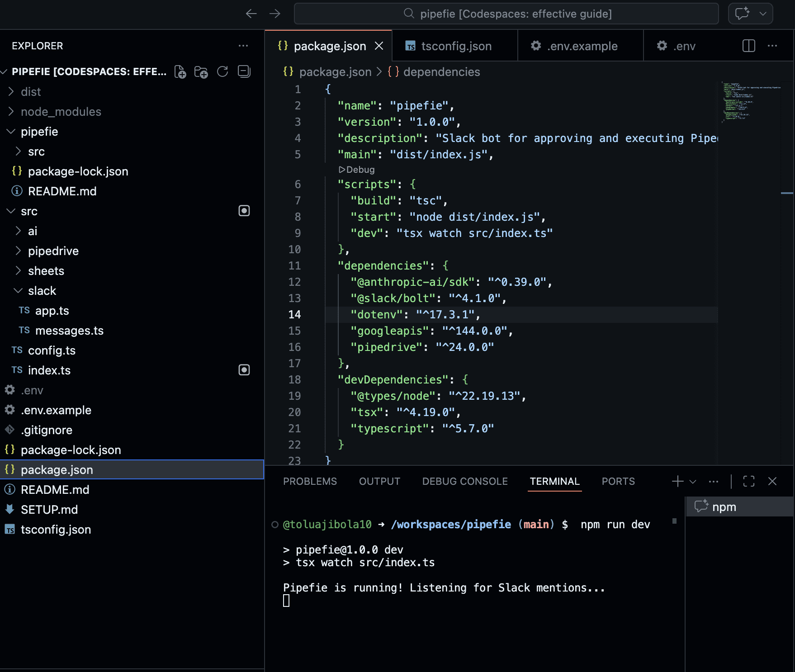Open the terminal launch profile dropdown

pyautogui.click(x=691, y=481)
